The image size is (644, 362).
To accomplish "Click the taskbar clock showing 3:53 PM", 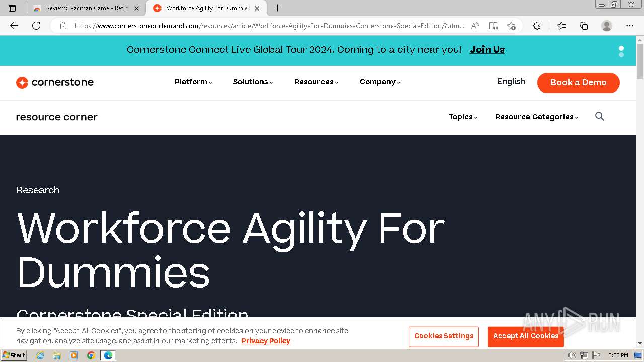I will 618,355.
